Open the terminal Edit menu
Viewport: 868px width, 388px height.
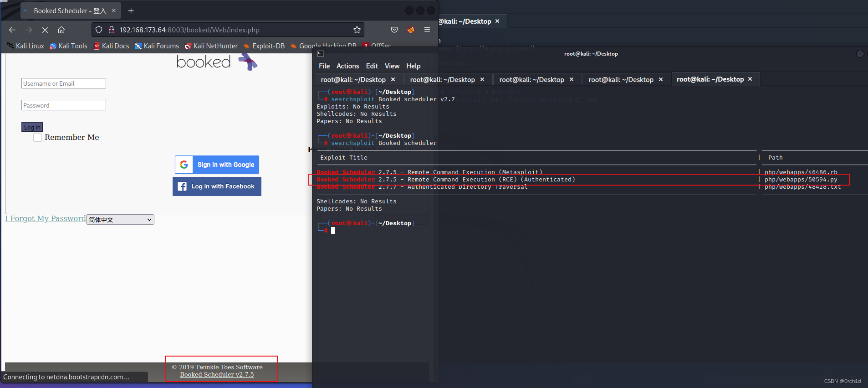pos(372,66)
